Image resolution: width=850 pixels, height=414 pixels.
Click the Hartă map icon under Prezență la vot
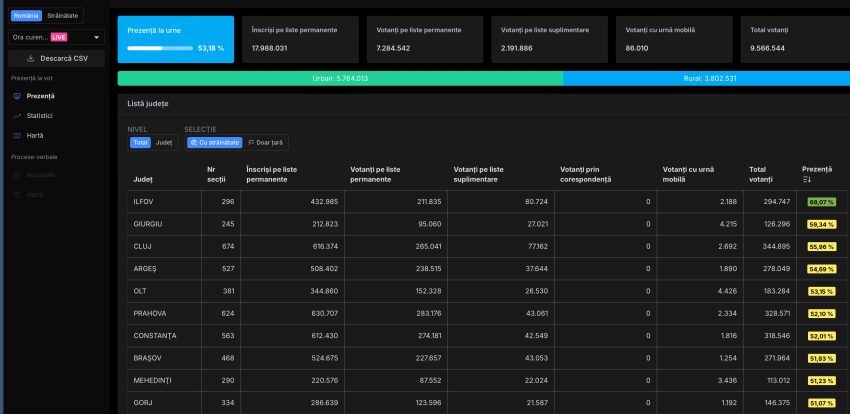[x=17, y=135]
